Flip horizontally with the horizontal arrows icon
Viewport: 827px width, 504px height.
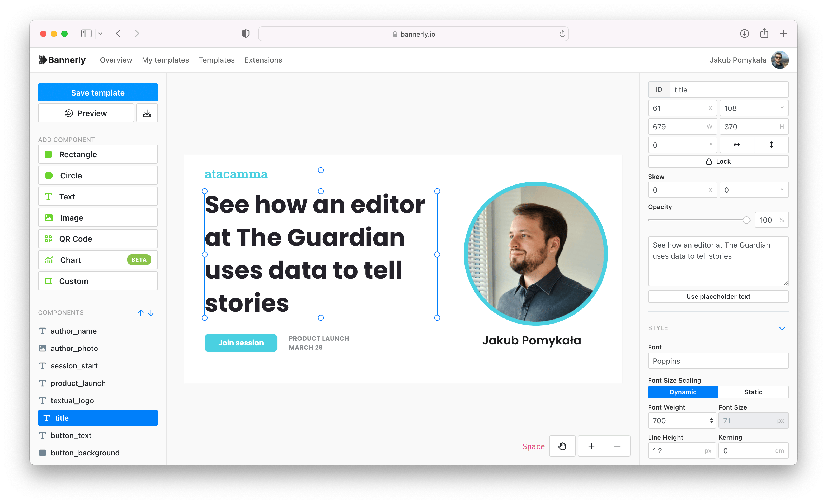coord(737,145)
